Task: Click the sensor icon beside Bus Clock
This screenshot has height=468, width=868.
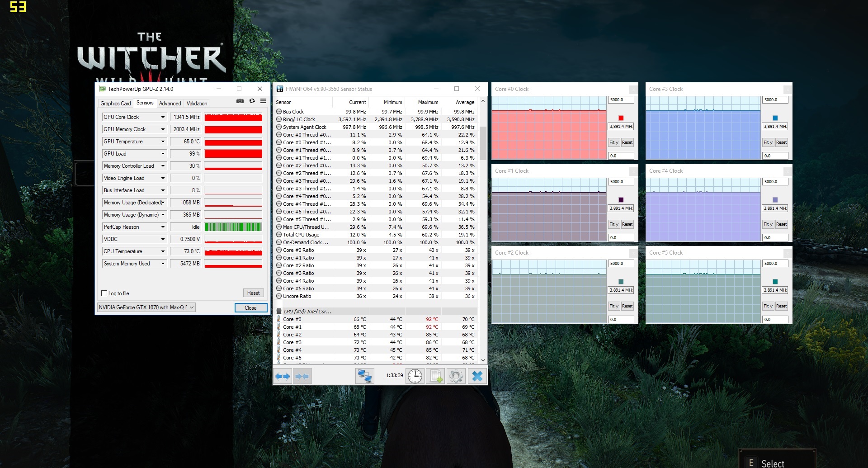Action: coord(279,112)
